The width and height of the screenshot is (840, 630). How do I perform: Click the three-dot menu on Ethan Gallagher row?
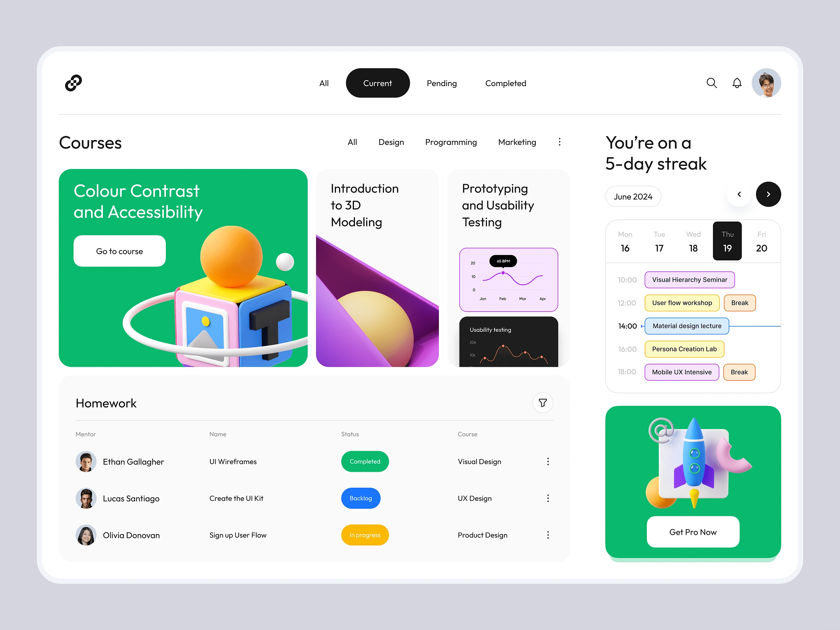548,461
